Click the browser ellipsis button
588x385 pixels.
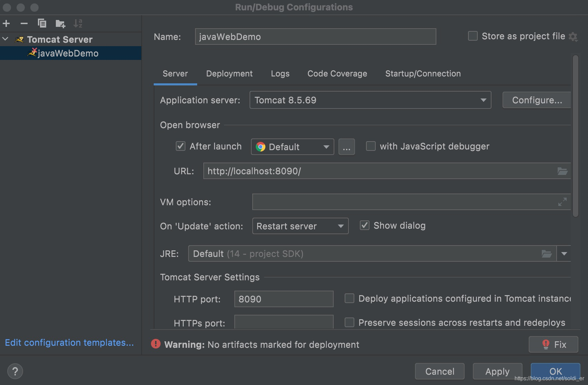pos(346,147)
